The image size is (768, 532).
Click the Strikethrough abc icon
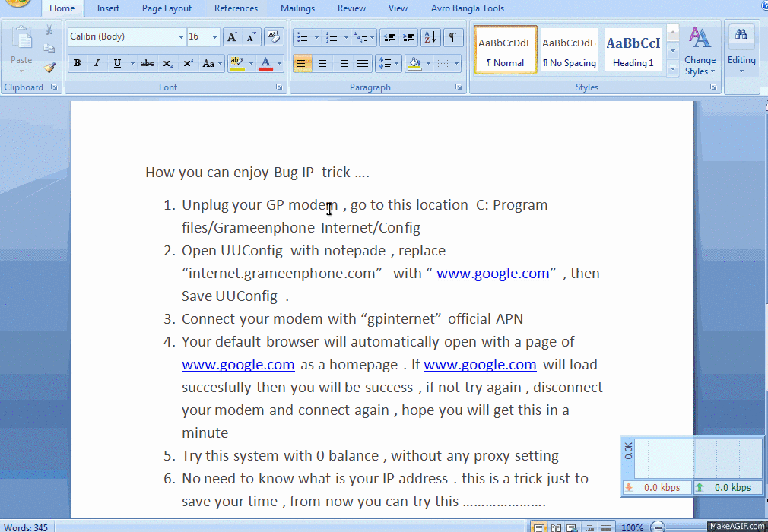(147, 63)
